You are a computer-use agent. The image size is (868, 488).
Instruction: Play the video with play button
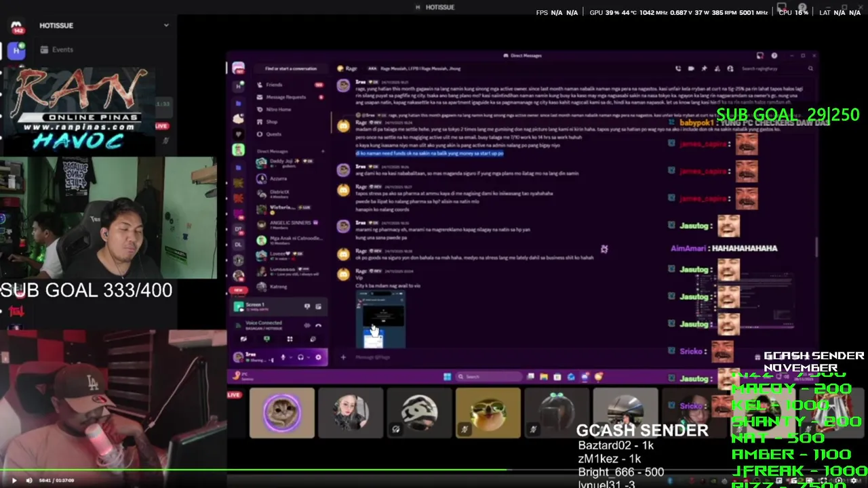pos(14,481)
